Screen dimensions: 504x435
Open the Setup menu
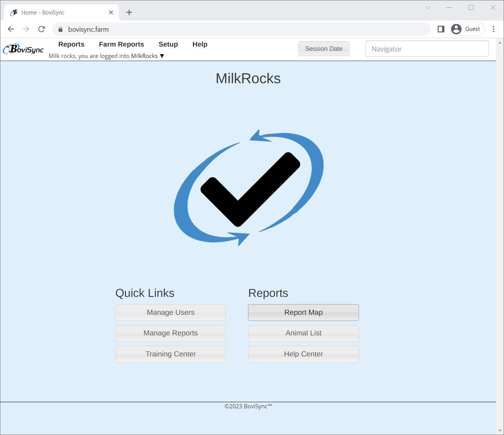coord(168,44)
